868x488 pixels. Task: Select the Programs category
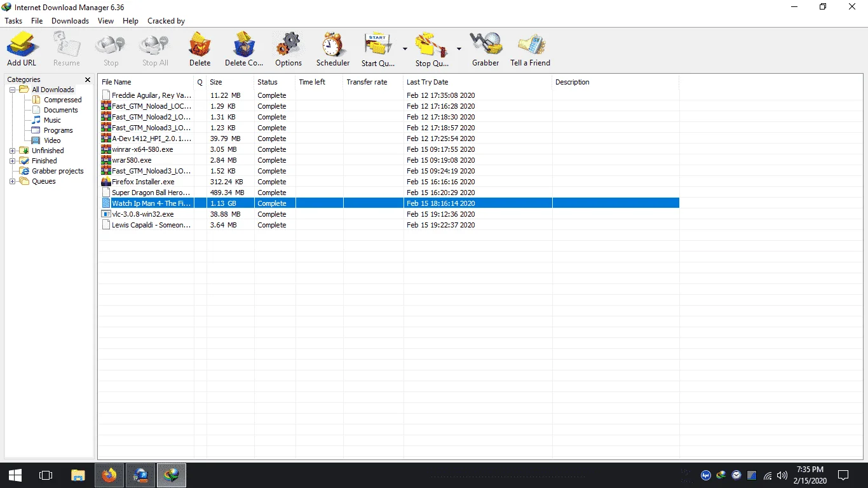click(x=58, y=130)
